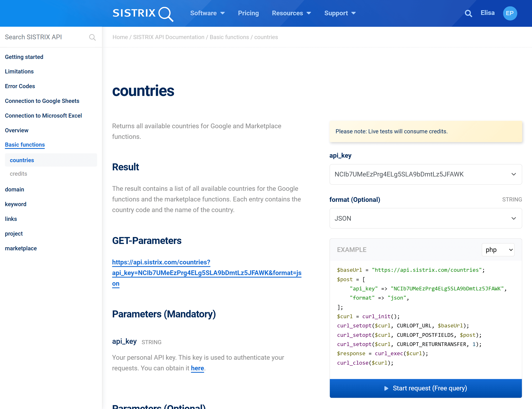Open marketplace section in sidebar

(21, 248)
